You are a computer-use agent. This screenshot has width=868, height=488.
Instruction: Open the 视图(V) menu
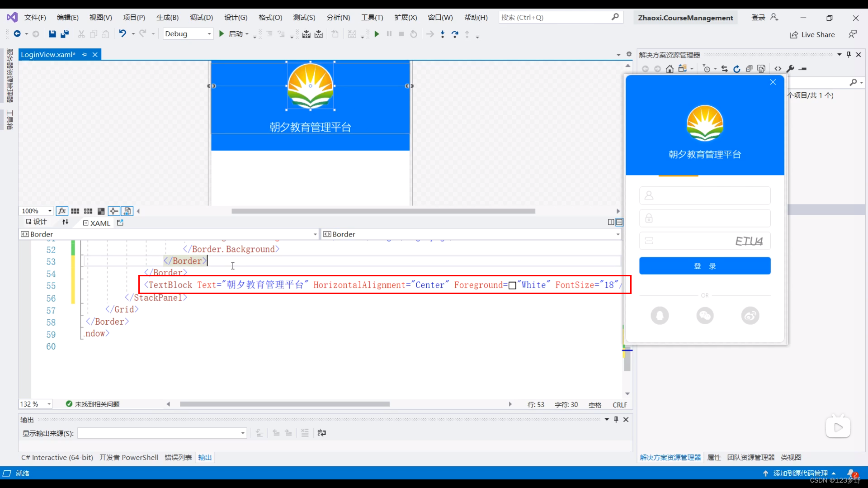pos(100,18)
